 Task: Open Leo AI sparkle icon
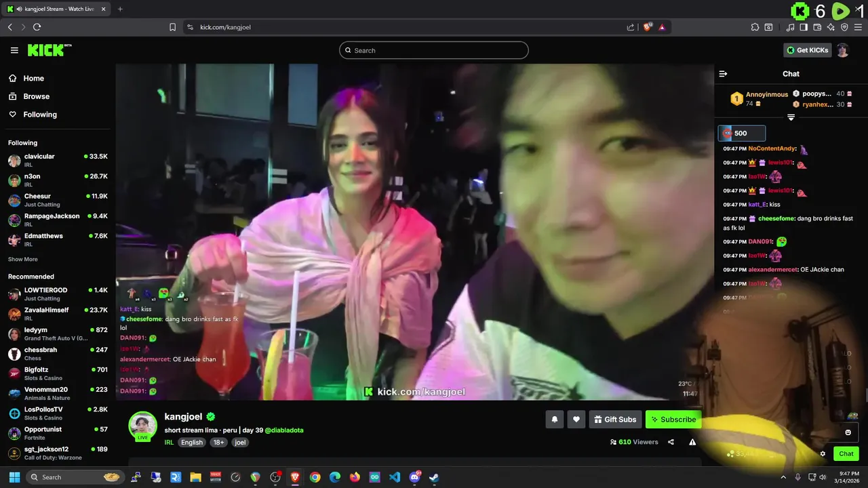[831, 27]
